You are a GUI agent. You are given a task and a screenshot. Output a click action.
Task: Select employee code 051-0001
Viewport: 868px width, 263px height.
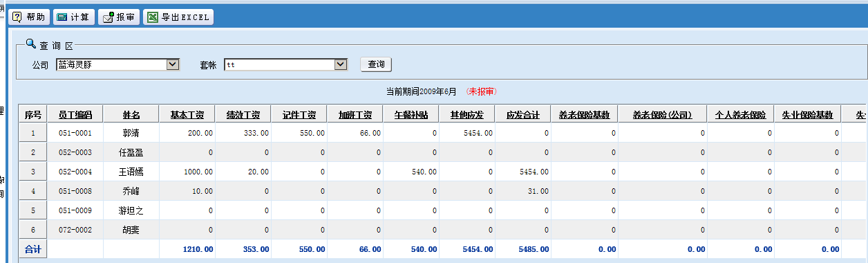[75, 132]
